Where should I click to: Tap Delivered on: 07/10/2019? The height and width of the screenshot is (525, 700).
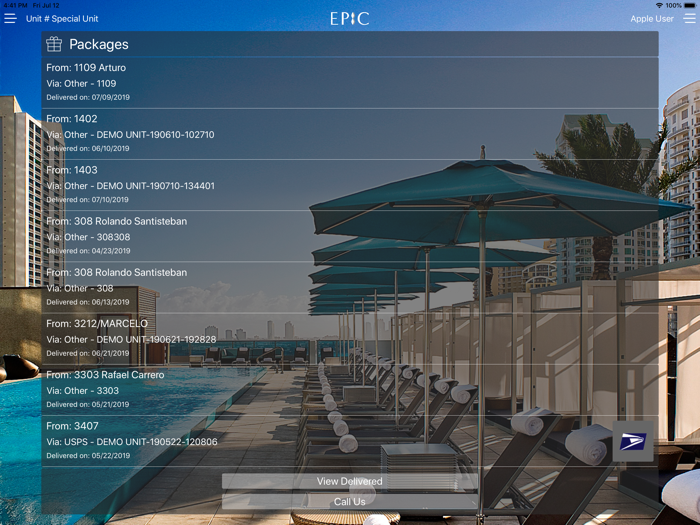click(88, 200)
